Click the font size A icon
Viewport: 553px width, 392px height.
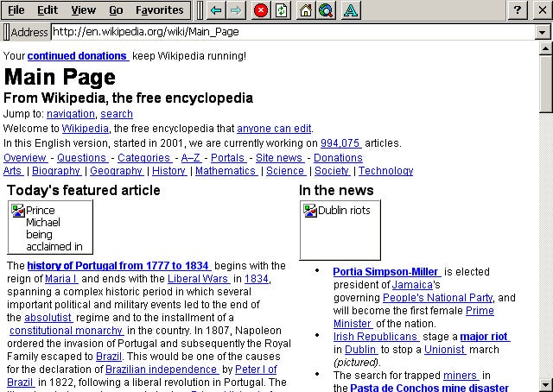(351, 10)
